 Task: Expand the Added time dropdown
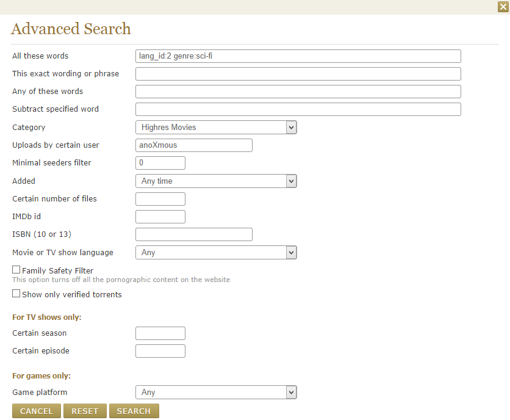click(216, 181)
